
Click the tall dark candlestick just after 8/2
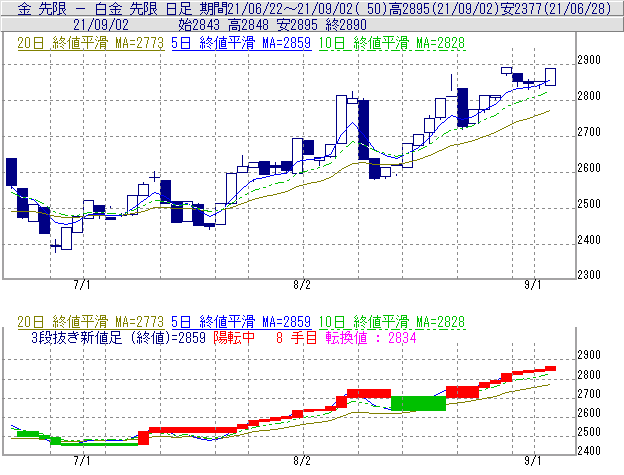click(x=363, y=129)
